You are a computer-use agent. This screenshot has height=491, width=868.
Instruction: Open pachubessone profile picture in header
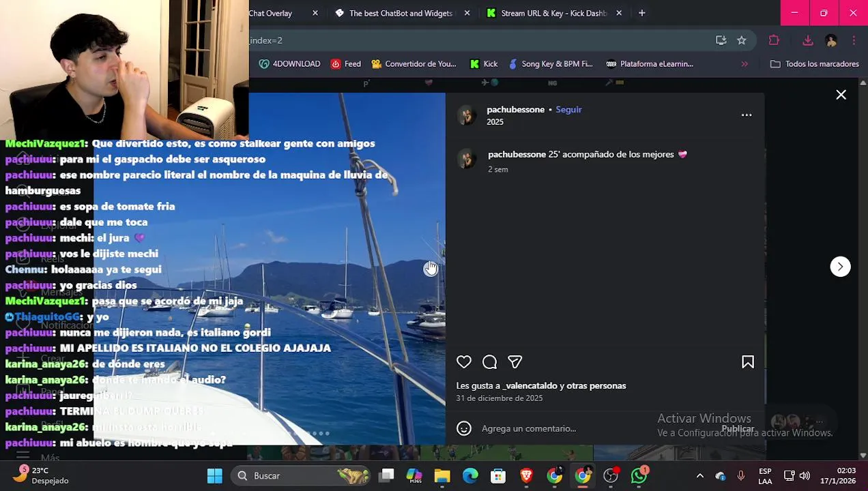pos(467,115)
